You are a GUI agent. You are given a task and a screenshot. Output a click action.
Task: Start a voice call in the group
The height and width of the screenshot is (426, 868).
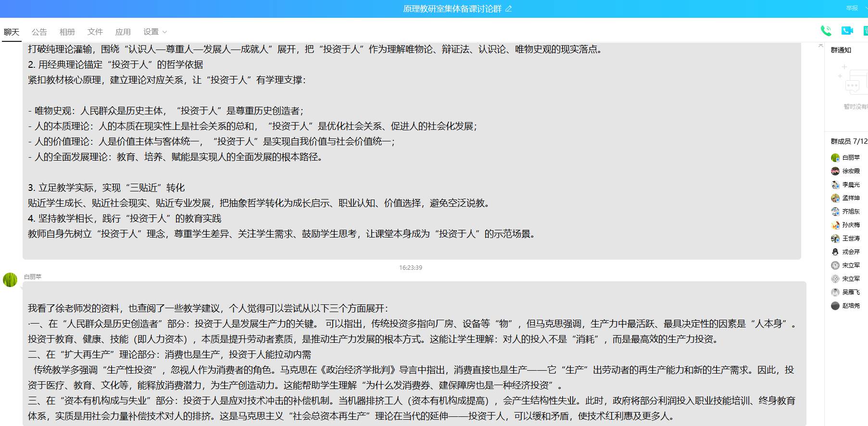(x=826, y=31)
